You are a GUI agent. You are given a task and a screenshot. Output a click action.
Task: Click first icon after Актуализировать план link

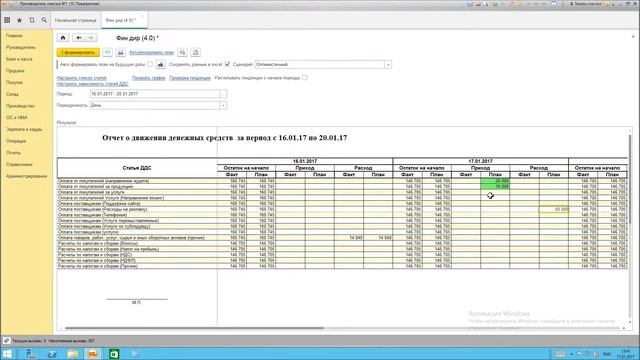tap(182, 52)
